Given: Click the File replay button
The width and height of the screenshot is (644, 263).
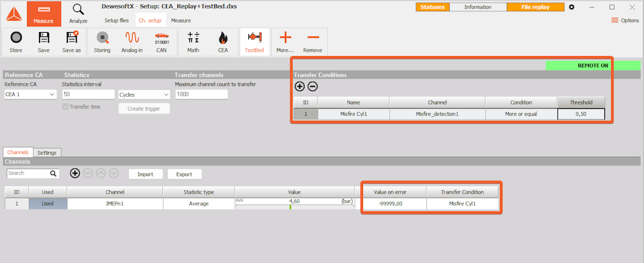Looking at the screenshot, I should (x=535, y=7).
